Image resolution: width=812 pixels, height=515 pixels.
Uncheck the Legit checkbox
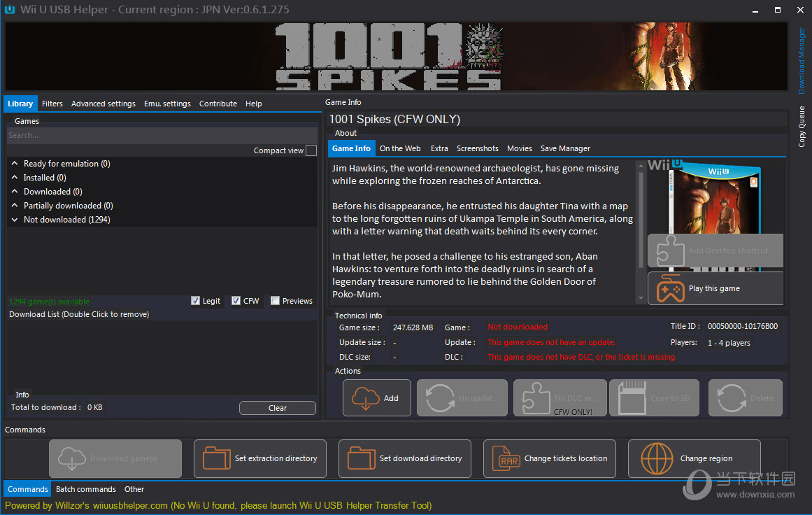coord(195,300)
